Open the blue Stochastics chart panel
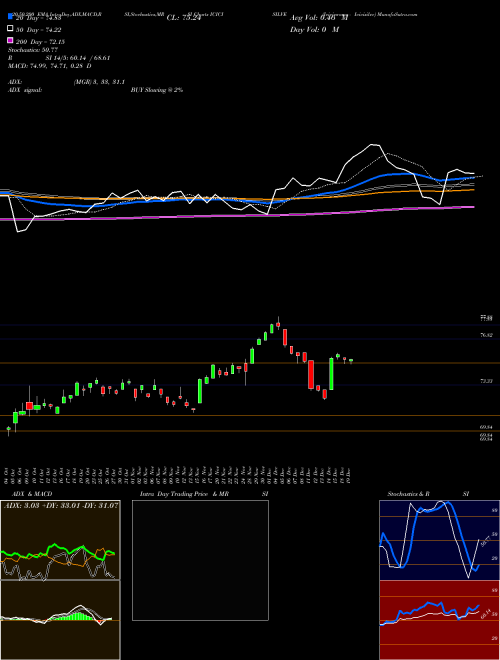This screenshot has width=500, height=660. (439, 540)
